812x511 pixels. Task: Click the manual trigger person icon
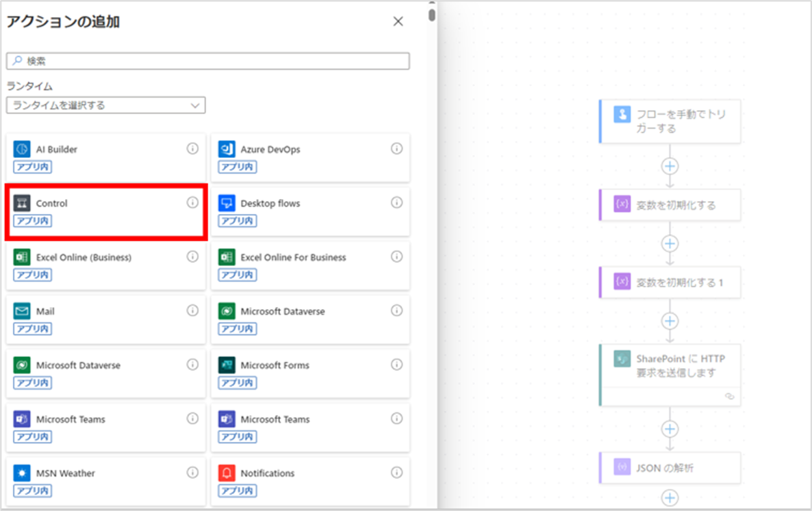pos(622,114)
